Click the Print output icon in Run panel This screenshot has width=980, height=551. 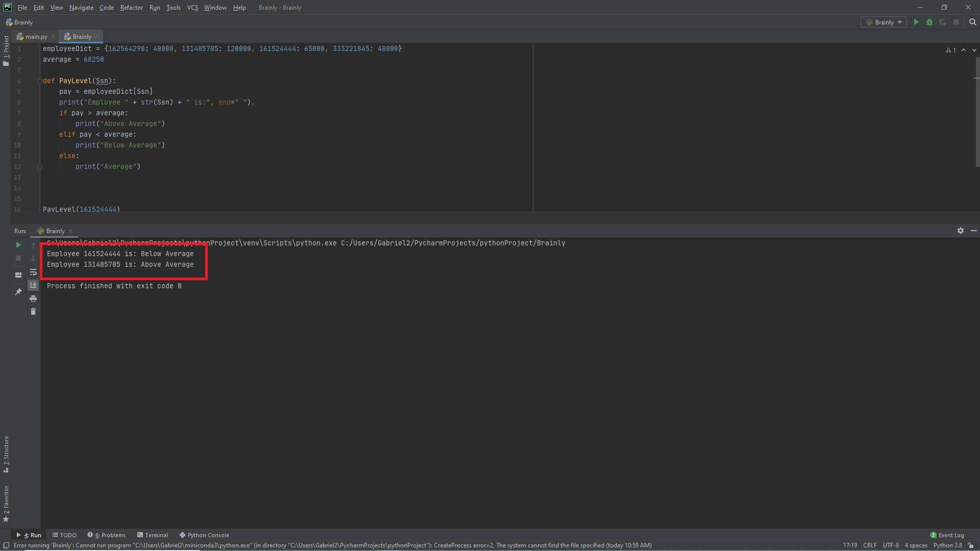tap(33, 298)
